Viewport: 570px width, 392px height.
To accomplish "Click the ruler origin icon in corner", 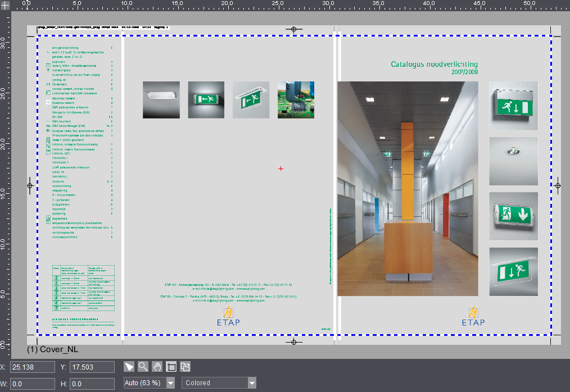I will pyautogui.click(x=5, y=5).
